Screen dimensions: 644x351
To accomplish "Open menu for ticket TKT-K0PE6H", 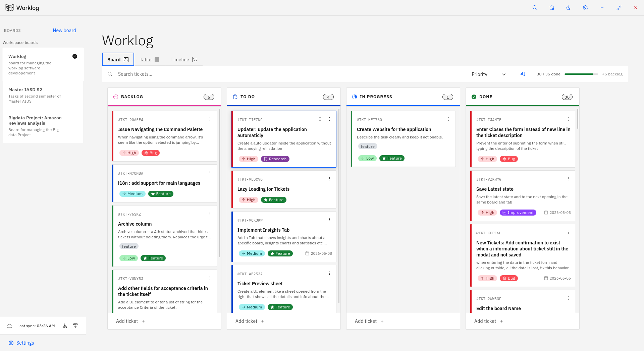I will [568, 232].
